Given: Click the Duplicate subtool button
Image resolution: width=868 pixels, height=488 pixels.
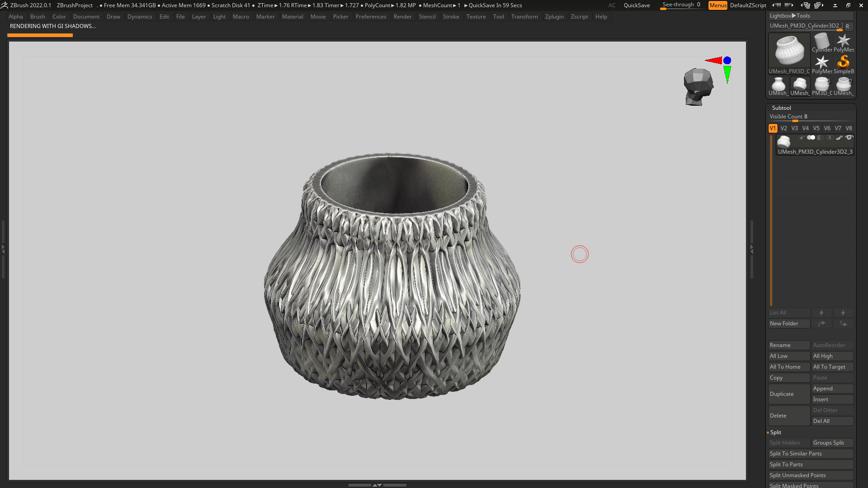Looking at the screenshot, I should pos(789,394).
